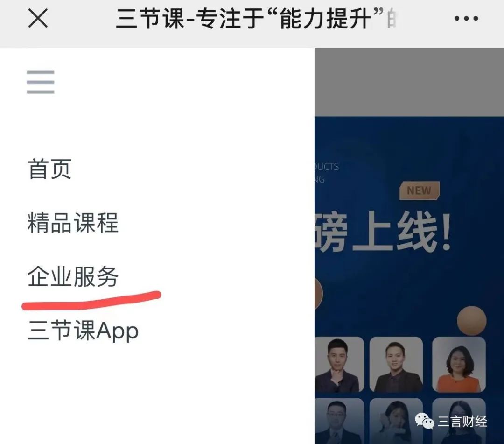Collapse the hamburger side menu
Viewport: 504px width, 444px height.
pyautogui.click(x=41, y=82)
